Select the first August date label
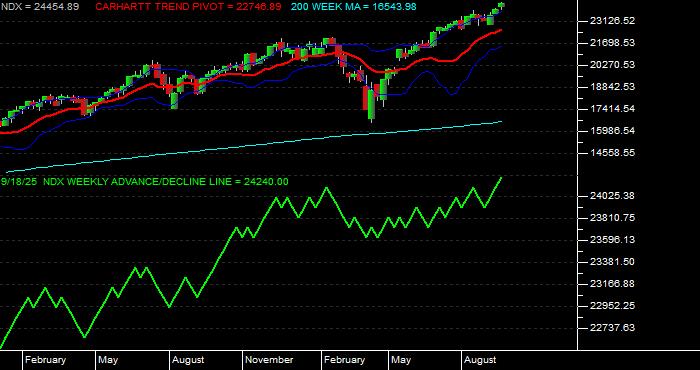Image resolution: width=700 pixels, height=370 pixels. point(188,360)
